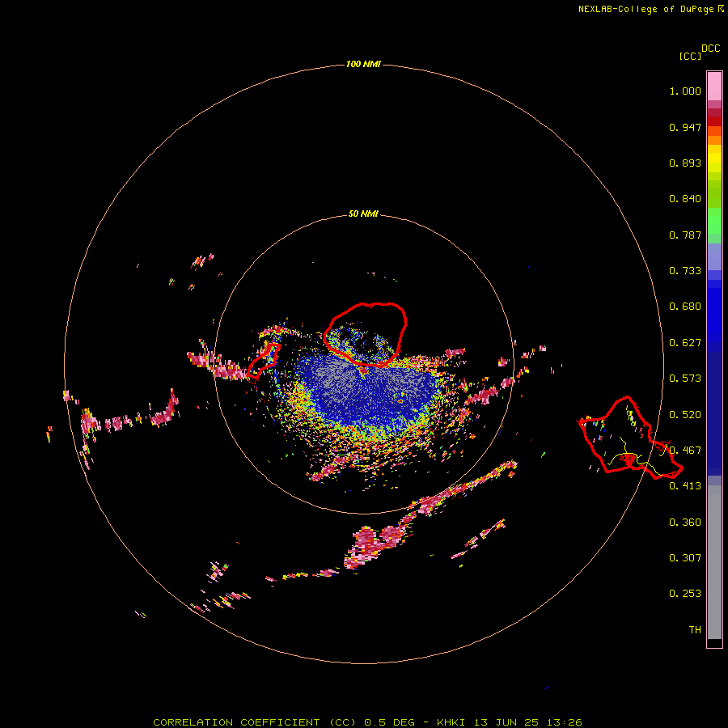Click the TH threshold label

pos(695,630)
